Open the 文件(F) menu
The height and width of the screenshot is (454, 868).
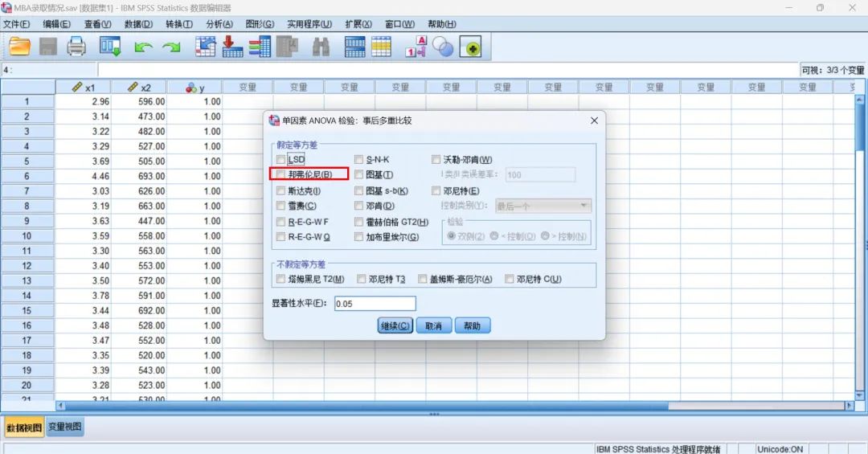click(17, 24)
